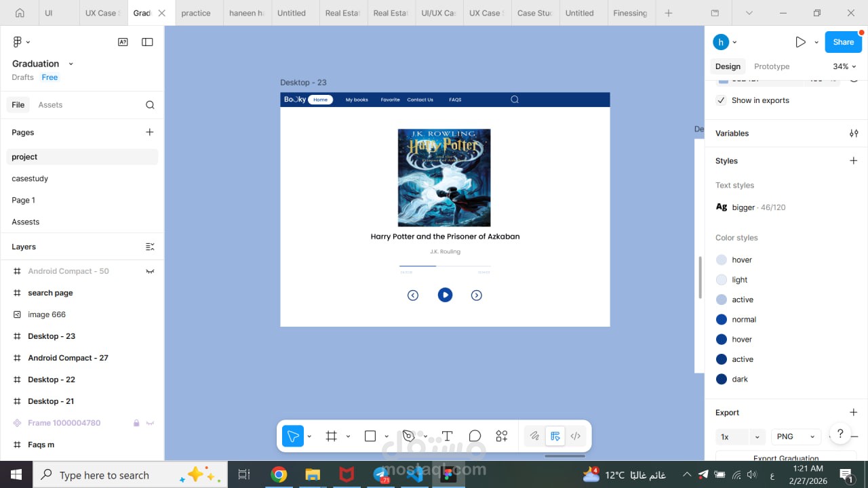Uncheck Show in exports checkbox

click(x=722, y=100)
